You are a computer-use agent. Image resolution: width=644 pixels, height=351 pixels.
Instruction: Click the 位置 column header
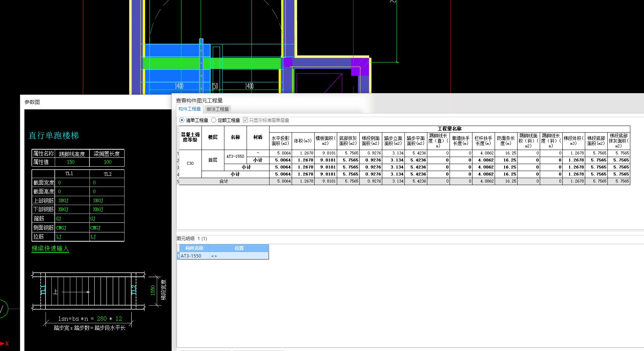[x=239, y=248]
